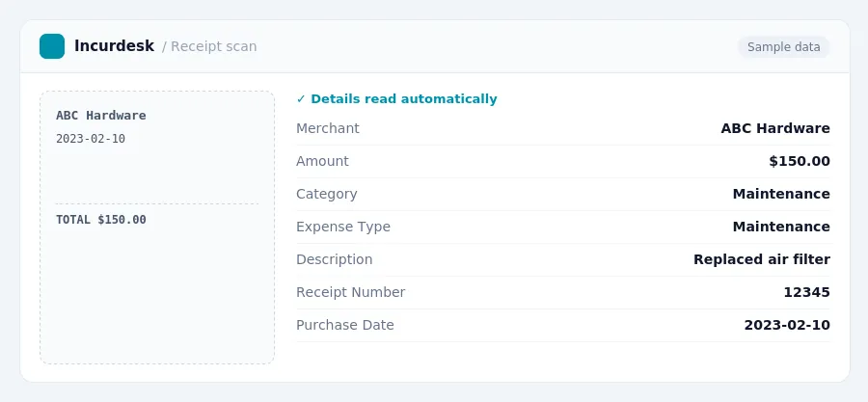The image size is (868, 402).
Task: Click TOTAL $150.00 on the receipt preview
Action: click(100, 220)
